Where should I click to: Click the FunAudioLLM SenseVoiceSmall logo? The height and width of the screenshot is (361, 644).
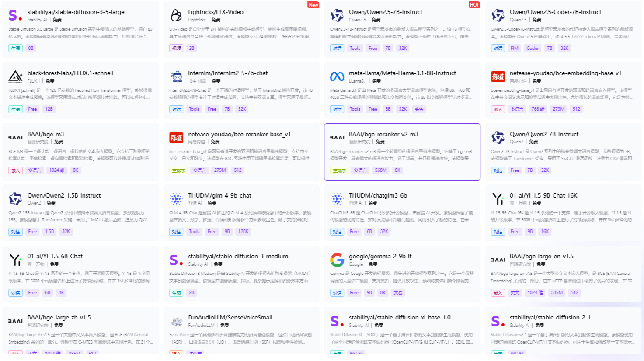176,321
